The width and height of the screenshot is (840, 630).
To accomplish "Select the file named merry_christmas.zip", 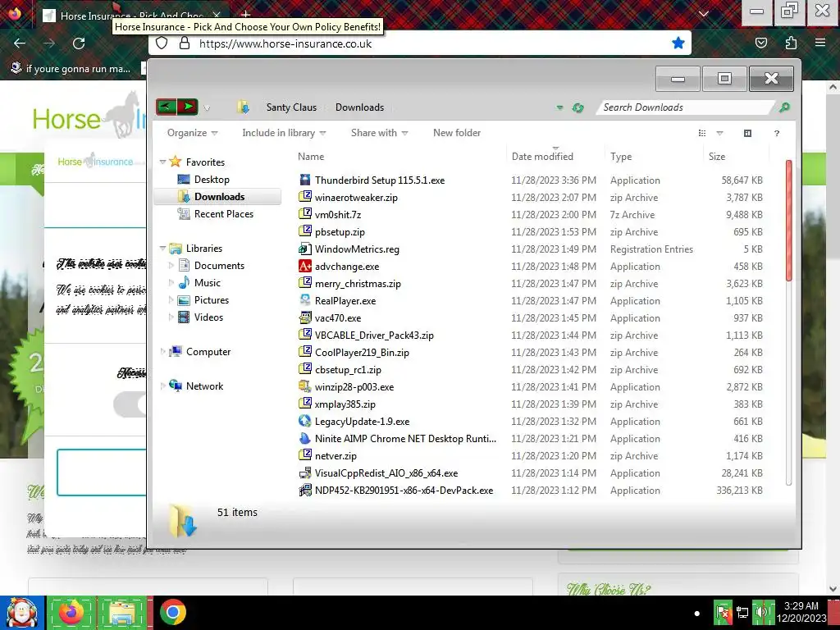I will (x=358, y=283).
